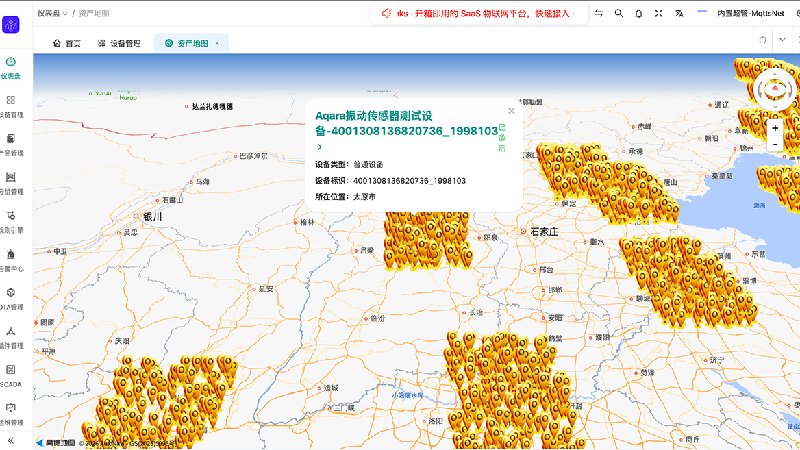Open plugin management in sidebar

[x=11, y=337]
